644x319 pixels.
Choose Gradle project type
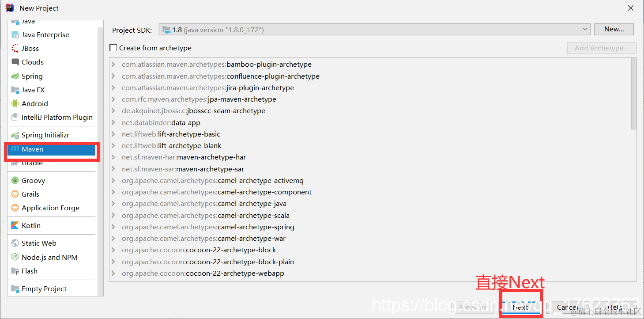32,163
